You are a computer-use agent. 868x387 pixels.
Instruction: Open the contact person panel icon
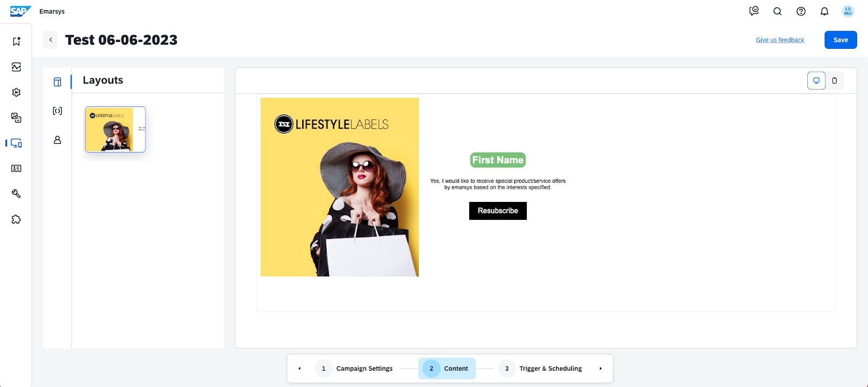tap(58, 140)
